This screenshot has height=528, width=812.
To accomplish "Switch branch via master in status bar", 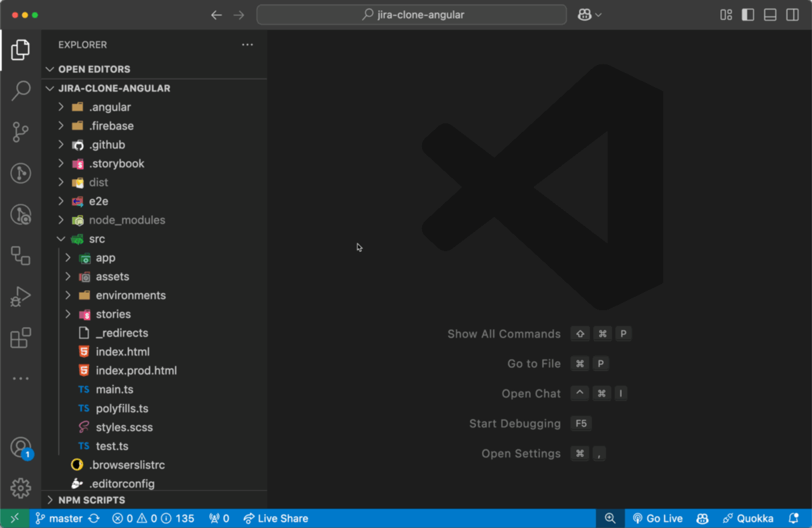I will [60, 519].
